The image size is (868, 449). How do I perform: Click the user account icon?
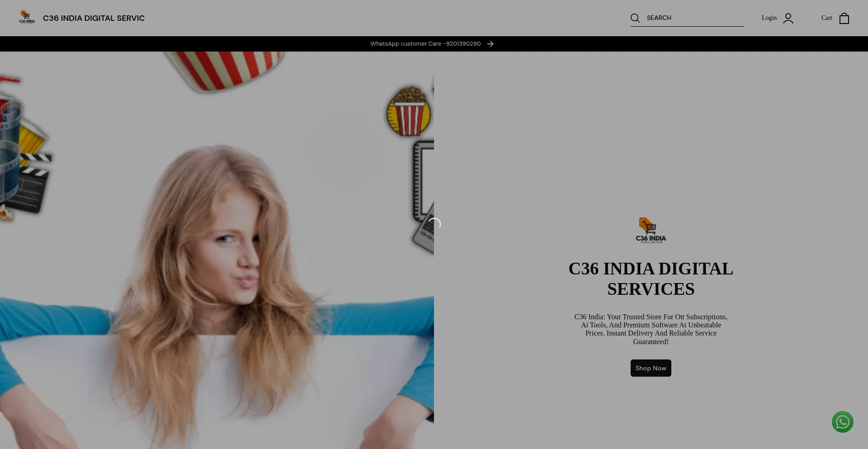(x=788, y=18)
